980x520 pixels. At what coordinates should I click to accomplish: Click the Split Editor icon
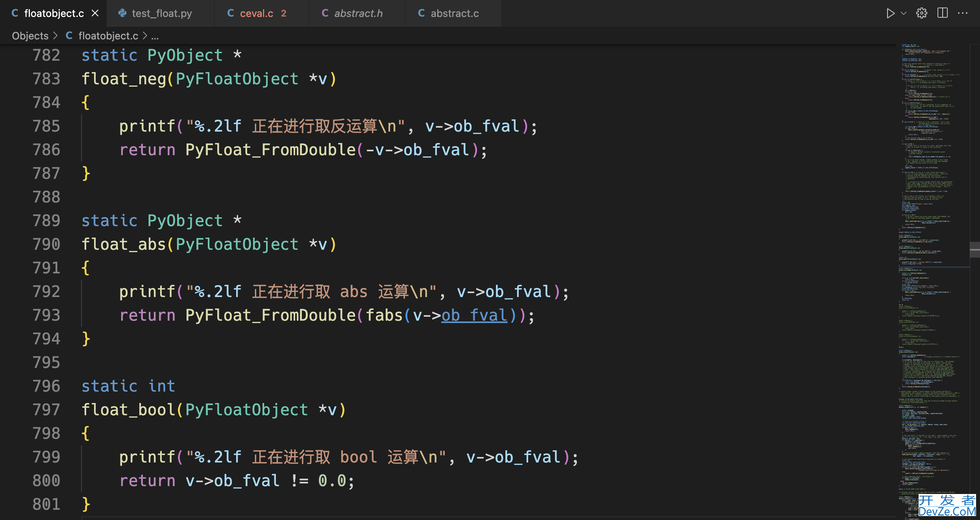click(943, 13)
